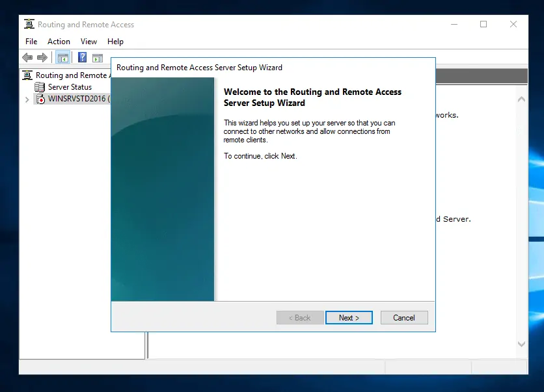Click the Back arrow toolbar icon
This screenshot has width=544, height=392.
point(27,58)
